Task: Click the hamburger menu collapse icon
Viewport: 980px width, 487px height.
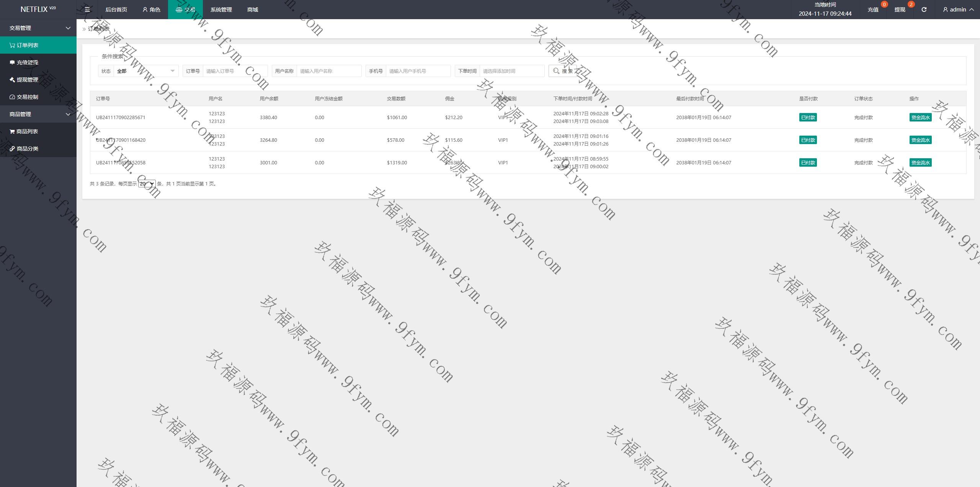Action: [87, 10]
